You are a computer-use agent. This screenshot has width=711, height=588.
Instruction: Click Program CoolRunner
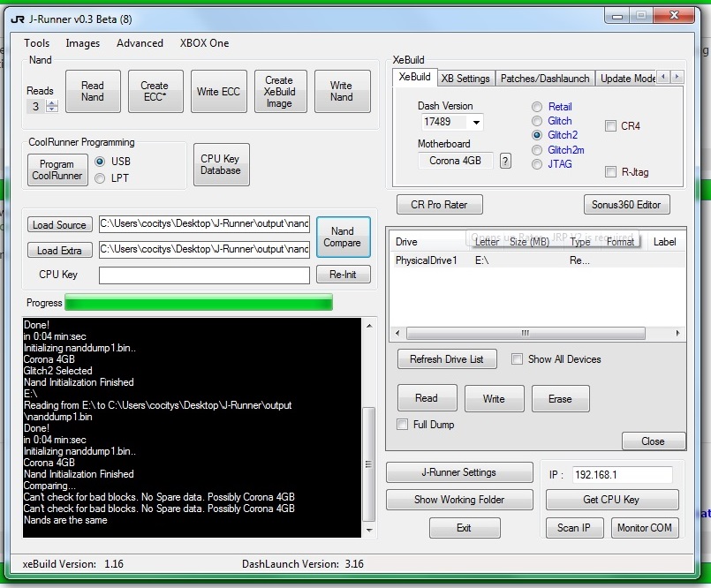point(57,170)
